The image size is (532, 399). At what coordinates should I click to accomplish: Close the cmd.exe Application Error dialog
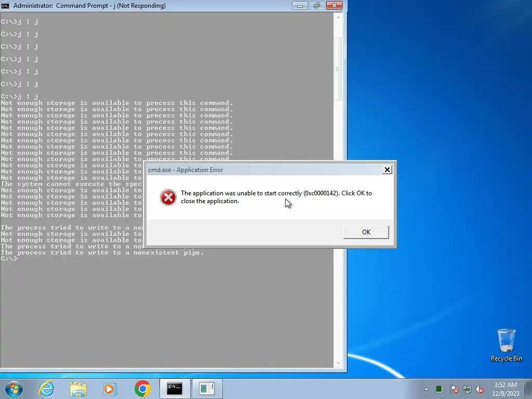[x=387, y=170]
